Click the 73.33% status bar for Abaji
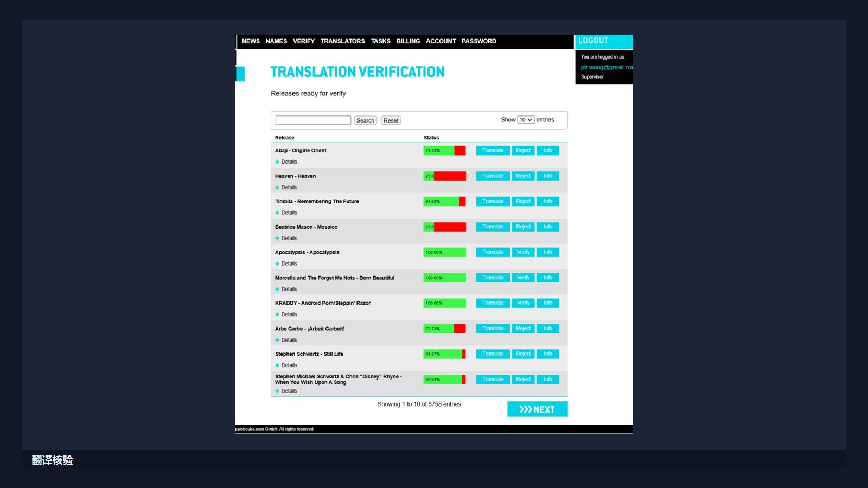The width and height of the screenshot is (868, 488). click(x=444, y=151)
